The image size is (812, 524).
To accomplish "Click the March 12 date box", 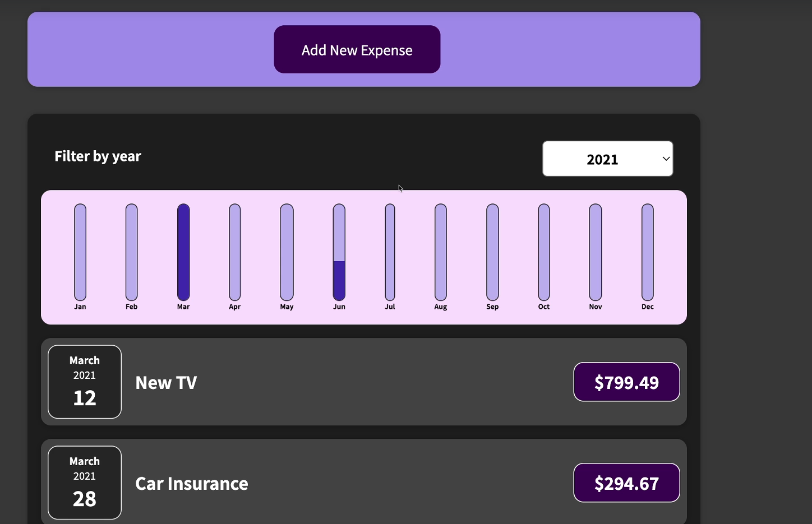I will (84, 382).
